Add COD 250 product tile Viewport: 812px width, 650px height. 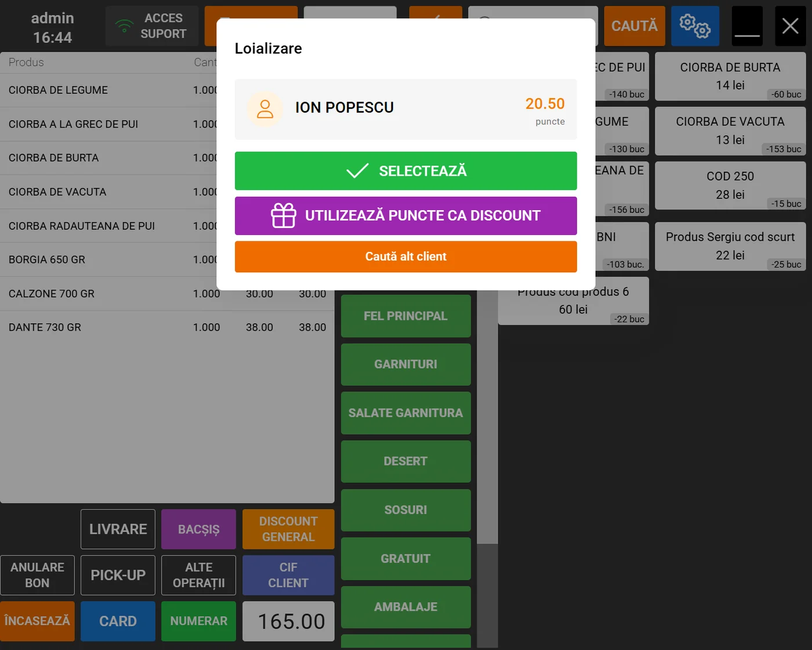[730, 186]
